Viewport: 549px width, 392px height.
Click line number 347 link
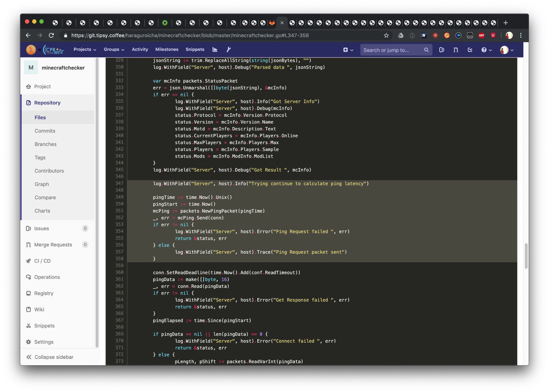pyautogui.click(x=119, y=183)
